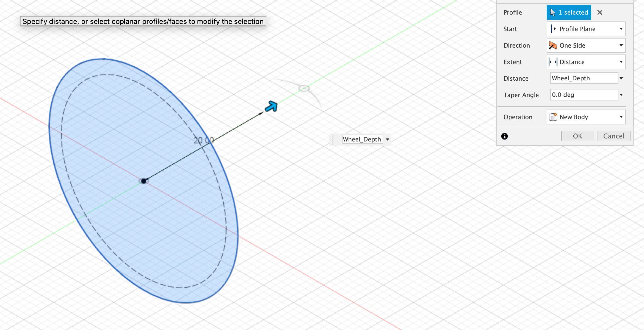The height and width of the screenshot is (330, 644).
Task: Click the info icon in the dialog footer
Action: (505, 136)
